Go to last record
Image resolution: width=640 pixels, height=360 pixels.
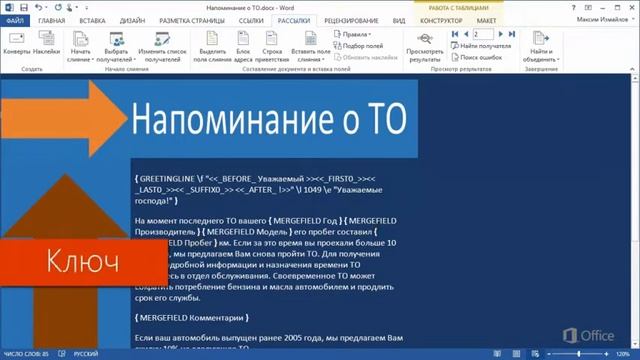pos(511,34)
